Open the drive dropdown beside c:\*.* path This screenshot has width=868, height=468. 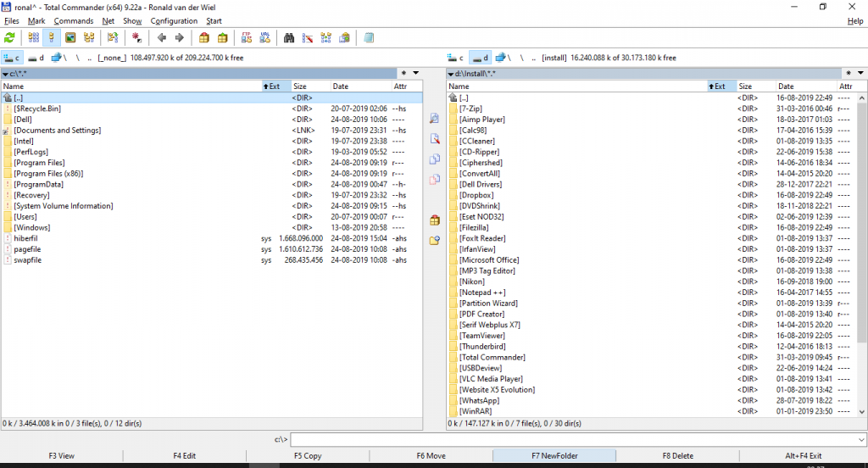click(x=5, y=74)
